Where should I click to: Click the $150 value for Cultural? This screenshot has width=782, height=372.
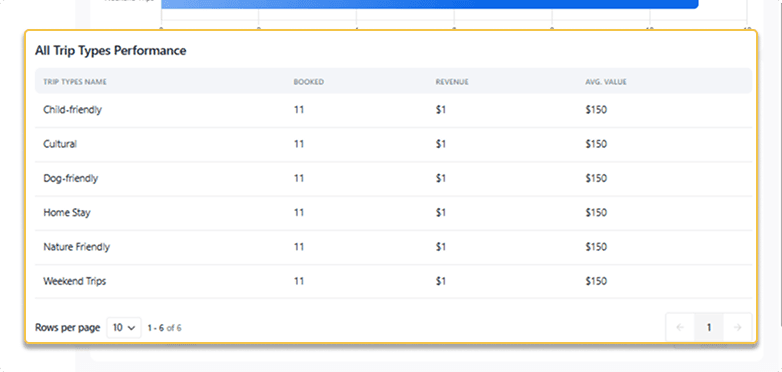[596, 144]
